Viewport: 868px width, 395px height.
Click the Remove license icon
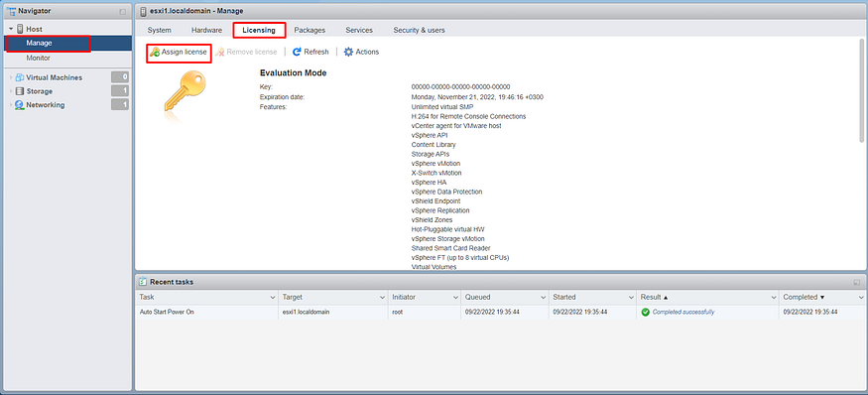220,52
